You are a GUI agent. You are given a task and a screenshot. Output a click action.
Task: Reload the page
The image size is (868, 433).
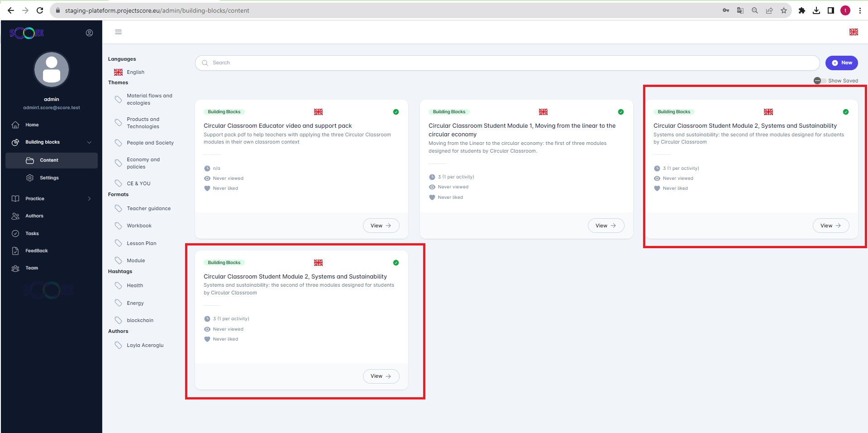pyautogui.click(x=40, y=10)
